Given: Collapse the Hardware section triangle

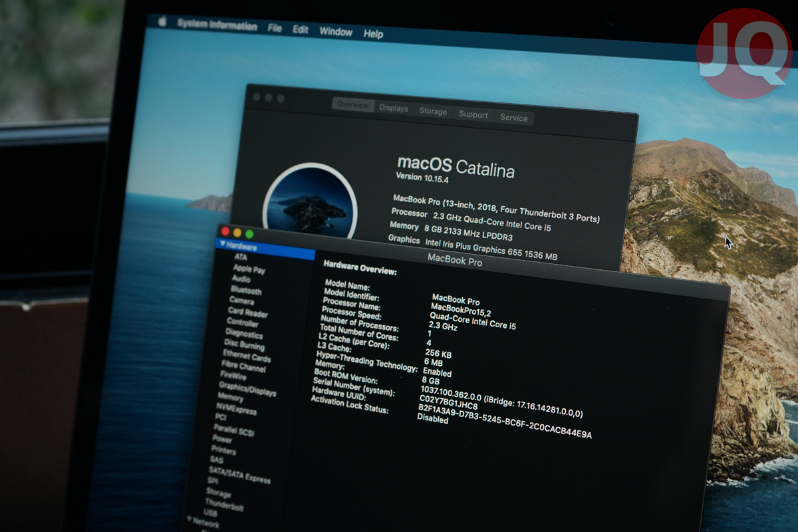Looking at the screenshot, I should [x=222, y=244].
